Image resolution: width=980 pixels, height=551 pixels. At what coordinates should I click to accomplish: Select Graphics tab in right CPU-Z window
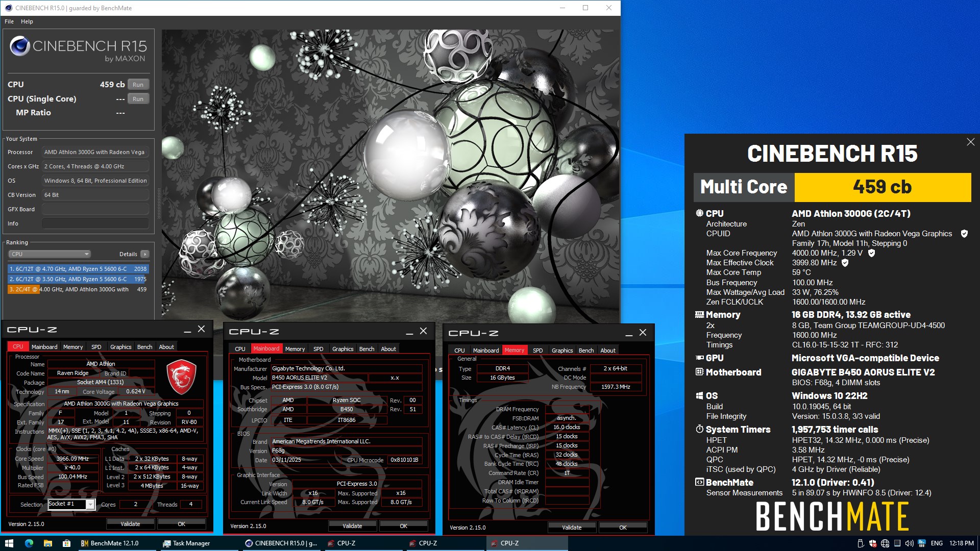[562, 350]
